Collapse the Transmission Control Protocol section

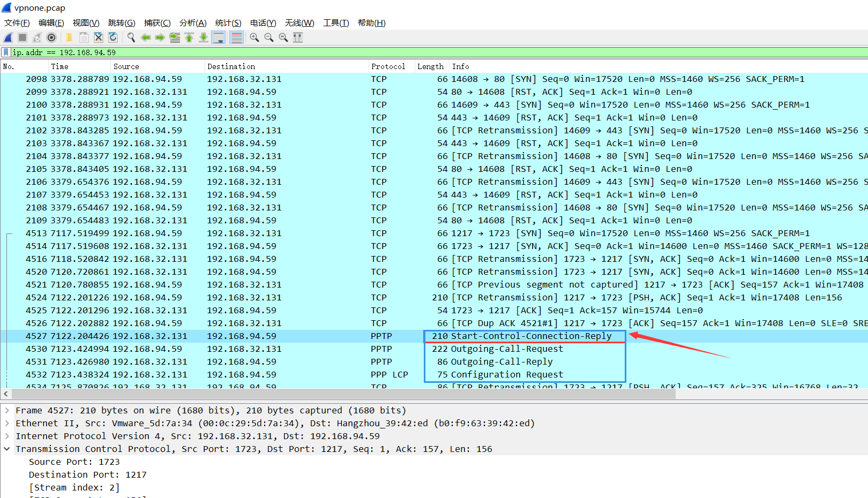(7, 449)
